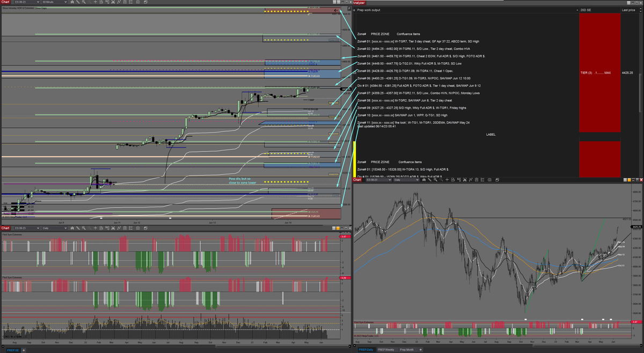Screen dimensions: 644x353
Task: Add new tab next to Prep:Month
Action: coord(420,350)
